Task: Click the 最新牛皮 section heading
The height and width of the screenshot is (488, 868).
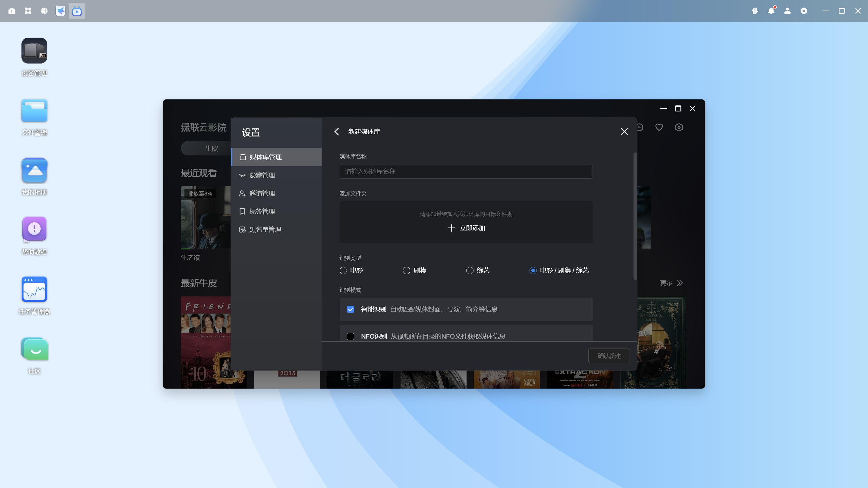Action: [x=199, y=283]
